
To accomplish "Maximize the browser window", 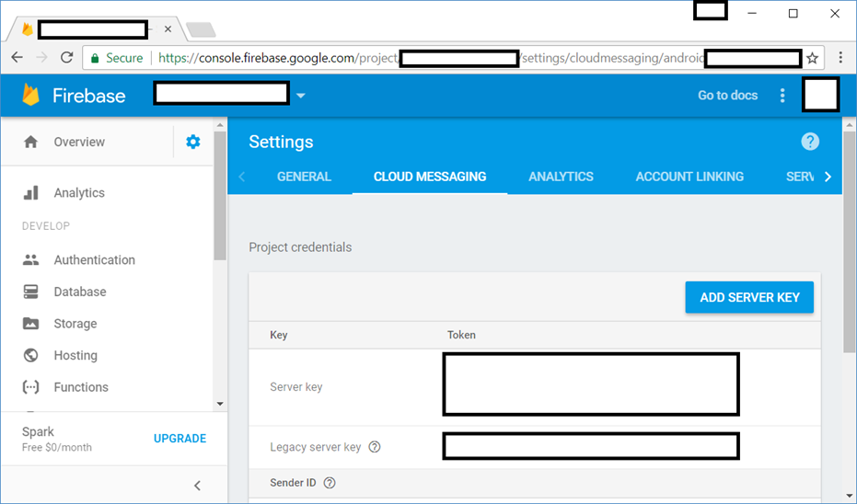I will pyautogui.click(x=793, y=14).
